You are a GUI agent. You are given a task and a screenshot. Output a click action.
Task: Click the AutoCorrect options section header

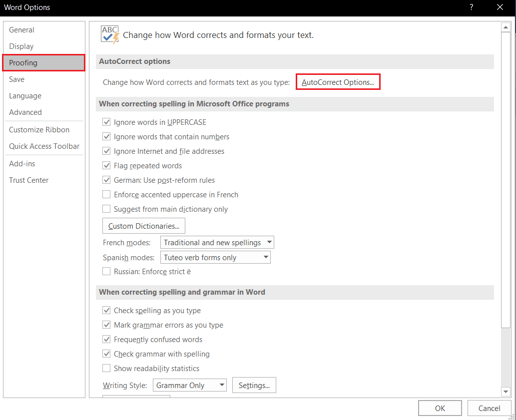click(x=295, y=61)
